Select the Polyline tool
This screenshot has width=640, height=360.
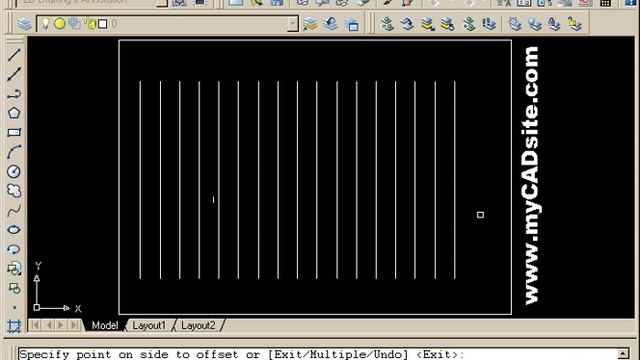pos(14,93)
